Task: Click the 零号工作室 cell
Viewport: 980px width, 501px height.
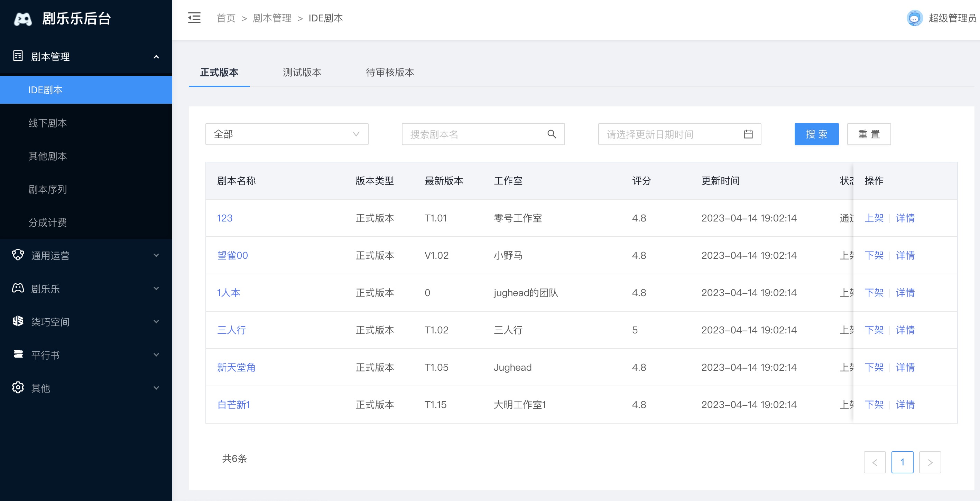Action: [x=518, y=218]
